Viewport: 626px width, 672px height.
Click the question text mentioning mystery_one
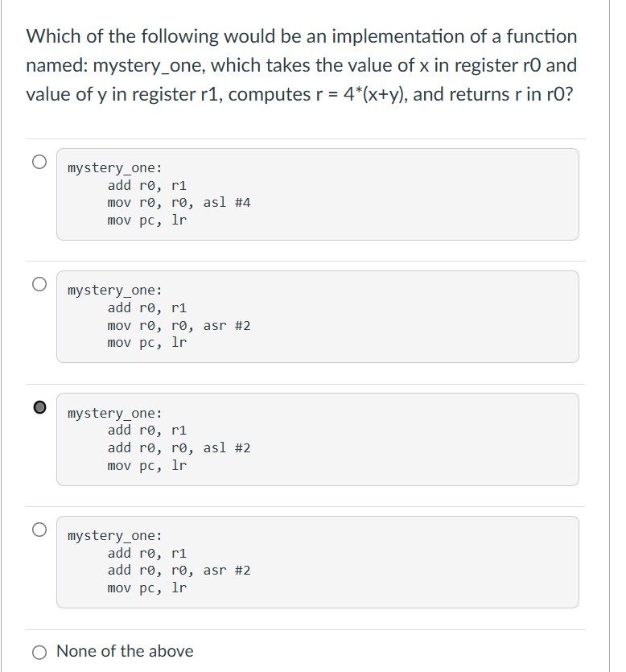[x=302, y=64]
